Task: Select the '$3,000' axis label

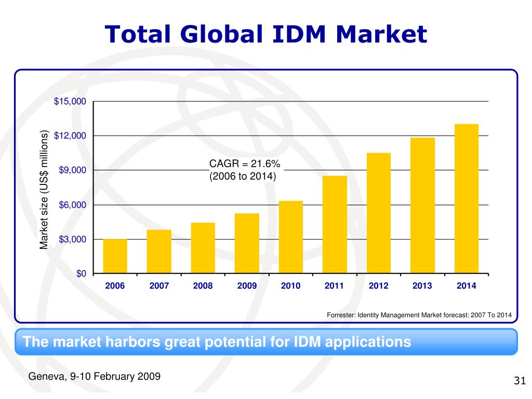Action: (x=72, y=239)
